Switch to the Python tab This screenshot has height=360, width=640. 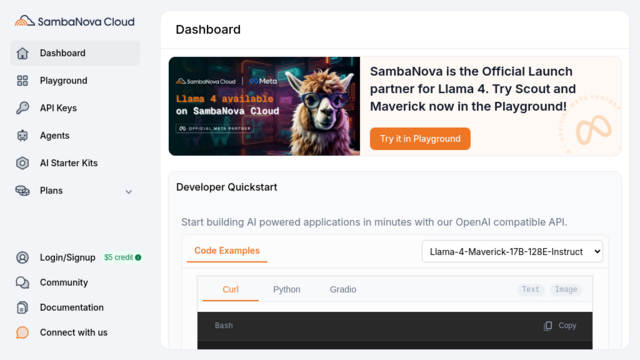tap(287, 289)
